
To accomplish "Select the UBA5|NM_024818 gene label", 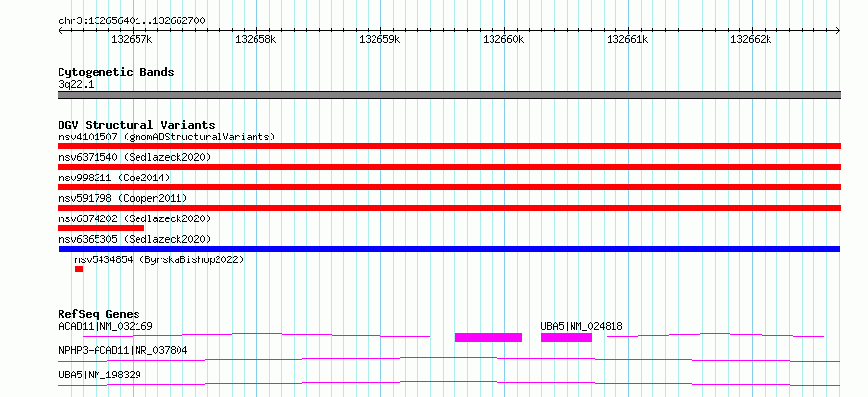I will click(x=581, y=326).
